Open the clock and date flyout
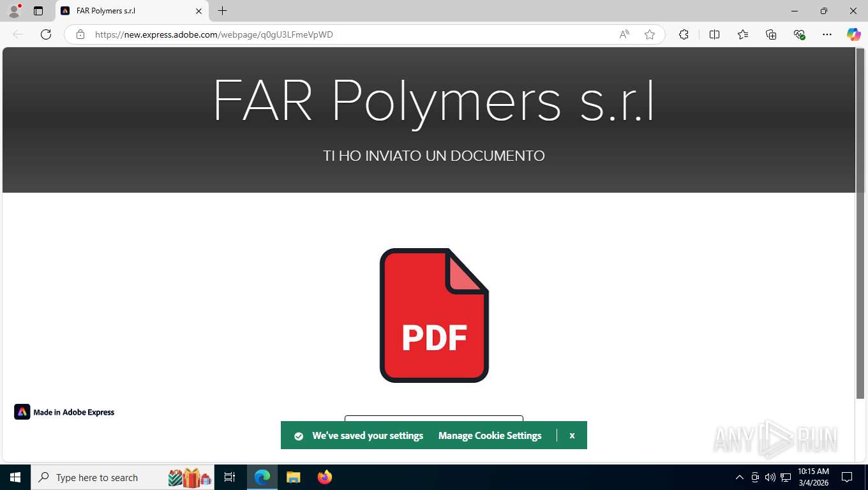The height and width of the screenshot is (490, 868). tap(813, 477)
